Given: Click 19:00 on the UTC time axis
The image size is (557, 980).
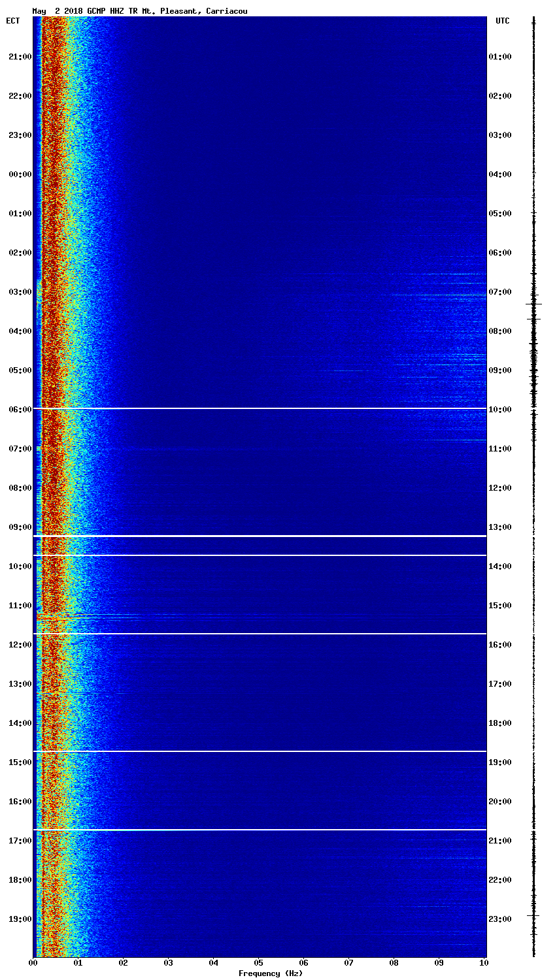Looking at the screenshot, I should pos(500,762).
